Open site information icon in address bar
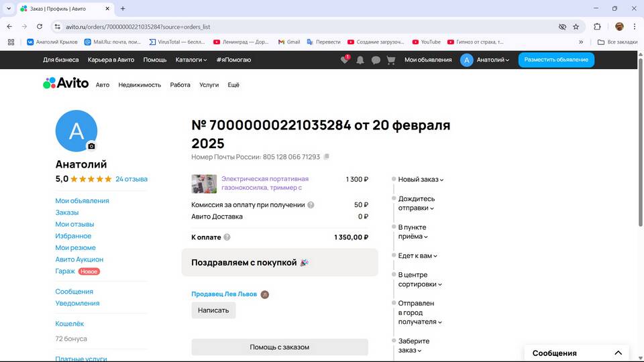Image resolution: width=644 pixels, height=362 pixels. click(58, 27)
